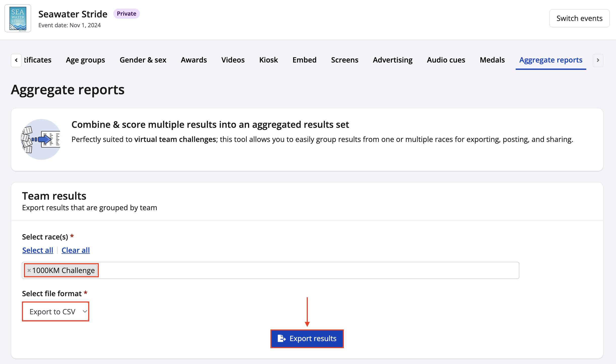Open the Medals tab
The image size is (616, 364).
point(492,60)
